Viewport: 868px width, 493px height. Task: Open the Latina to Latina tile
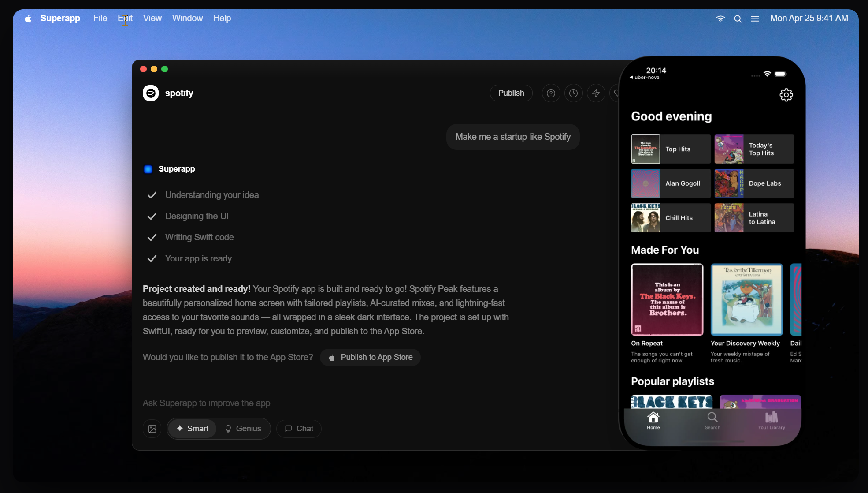coord(754,218)
